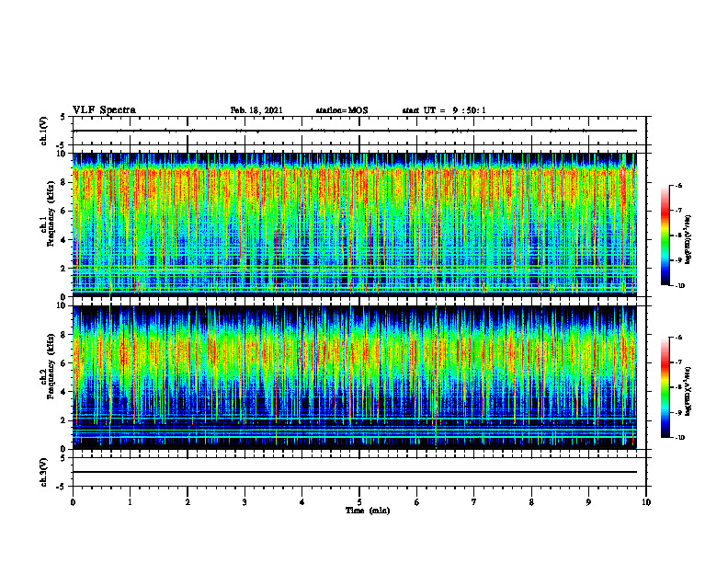Click tick label "7" on the Time axis
This screenshot has height=563, width=728.
(x=474, y=502)
